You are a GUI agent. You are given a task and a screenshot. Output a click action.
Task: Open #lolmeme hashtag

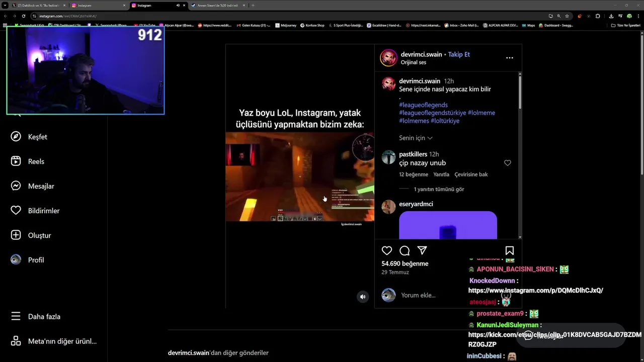pyautogui.click(x=481, y=113)
